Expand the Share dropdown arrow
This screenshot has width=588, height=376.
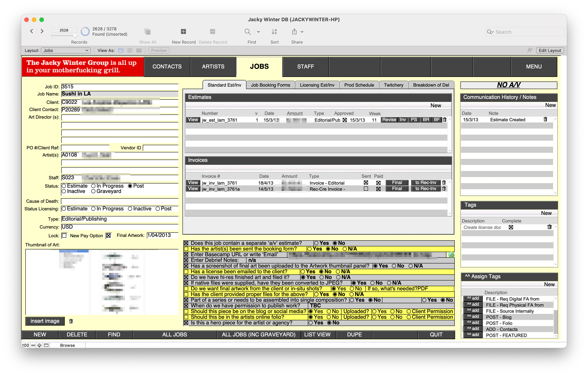[302, 32]
